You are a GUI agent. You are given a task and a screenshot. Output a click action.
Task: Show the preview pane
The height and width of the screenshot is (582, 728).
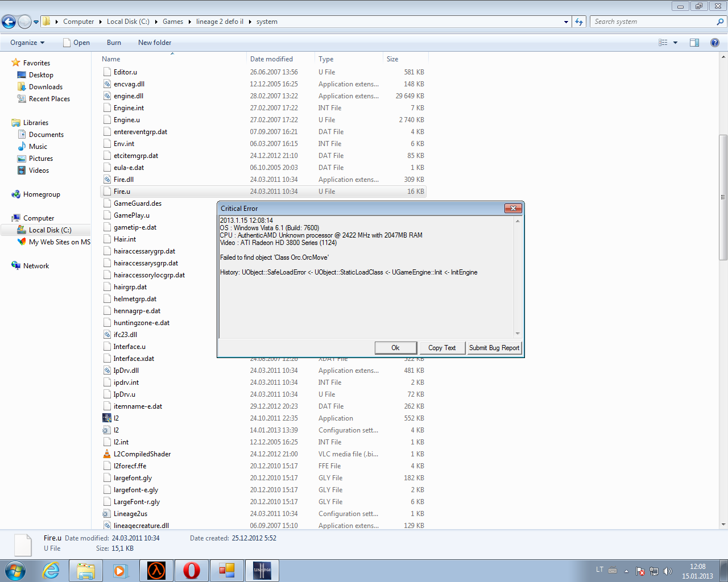694,43
